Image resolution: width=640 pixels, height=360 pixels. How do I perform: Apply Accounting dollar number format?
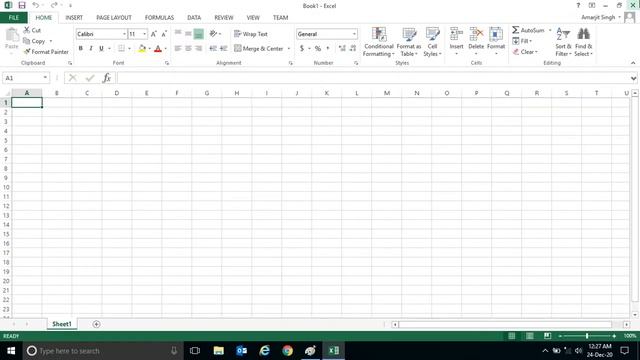302,49
